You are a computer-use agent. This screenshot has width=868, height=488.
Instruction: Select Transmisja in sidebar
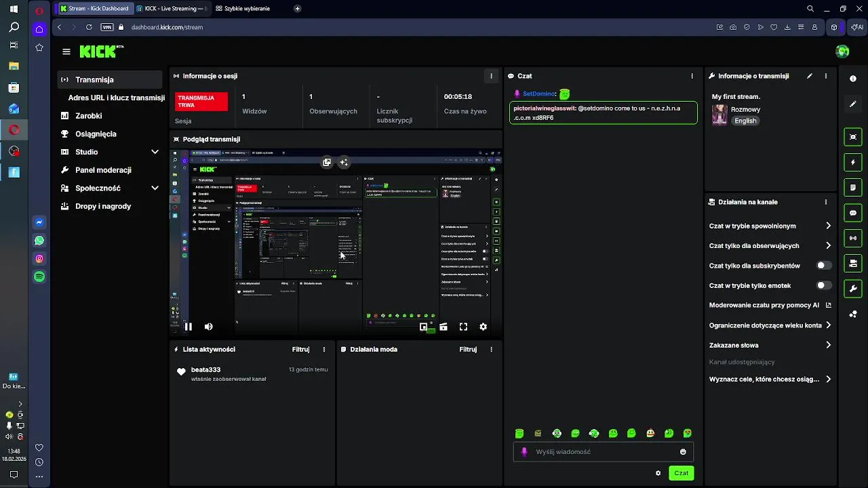[111, 79]
